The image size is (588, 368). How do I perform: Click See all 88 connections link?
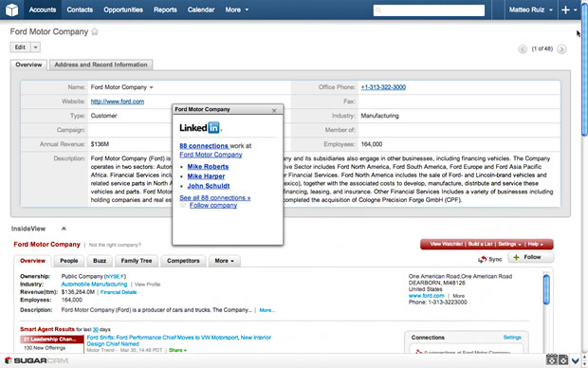coord(215,197)
